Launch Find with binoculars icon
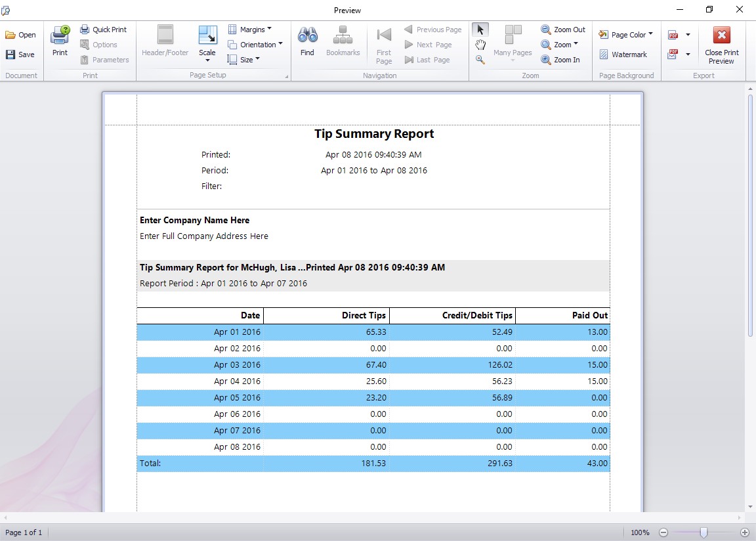The image size is (756, 541). [307, 42]
